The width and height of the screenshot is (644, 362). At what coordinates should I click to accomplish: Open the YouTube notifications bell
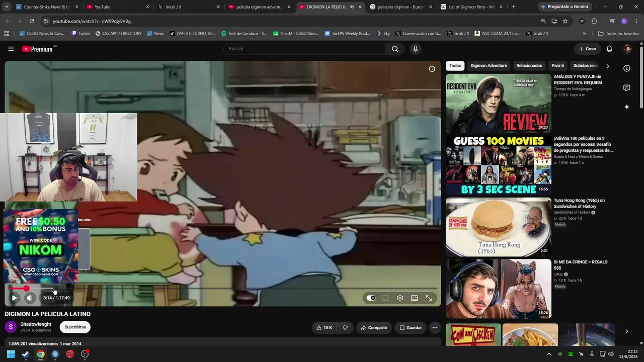point(609,49)
